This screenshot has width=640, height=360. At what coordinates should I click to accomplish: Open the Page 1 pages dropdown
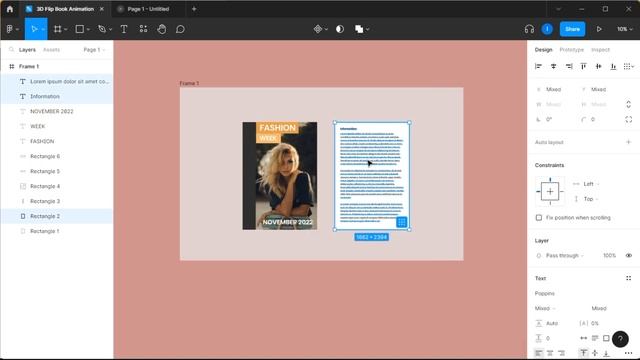pyautogui.click(x=94, y=49)
